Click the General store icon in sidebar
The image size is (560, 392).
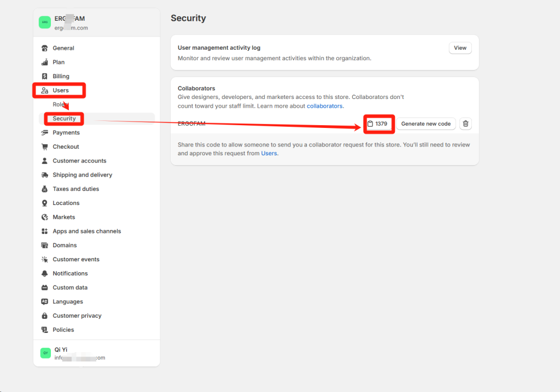(45, 48)
